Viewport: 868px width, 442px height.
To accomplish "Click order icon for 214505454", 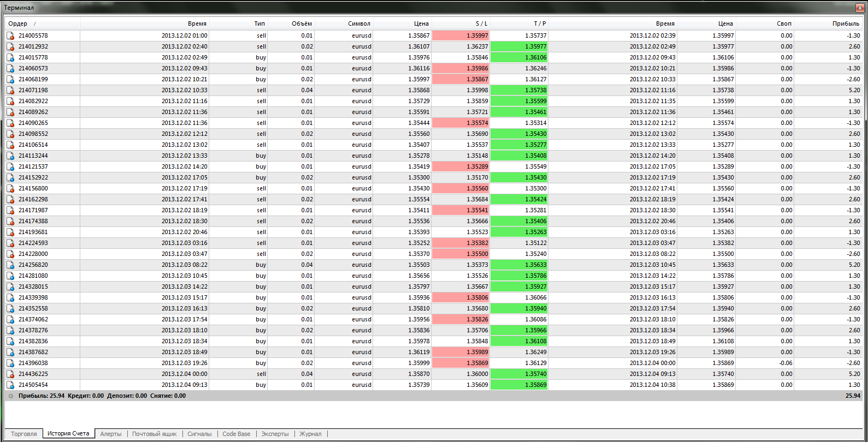I will point(10,385).
